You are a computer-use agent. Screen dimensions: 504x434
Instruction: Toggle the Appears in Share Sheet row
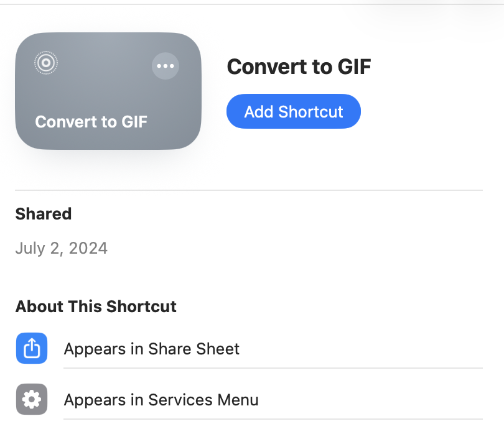point(151,349)
